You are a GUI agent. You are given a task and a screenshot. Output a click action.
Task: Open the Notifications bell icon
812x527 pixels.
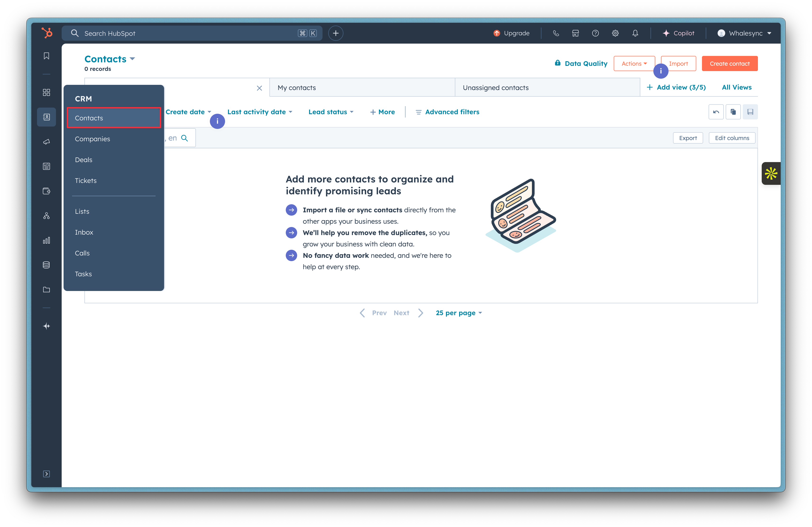point(635,33)
